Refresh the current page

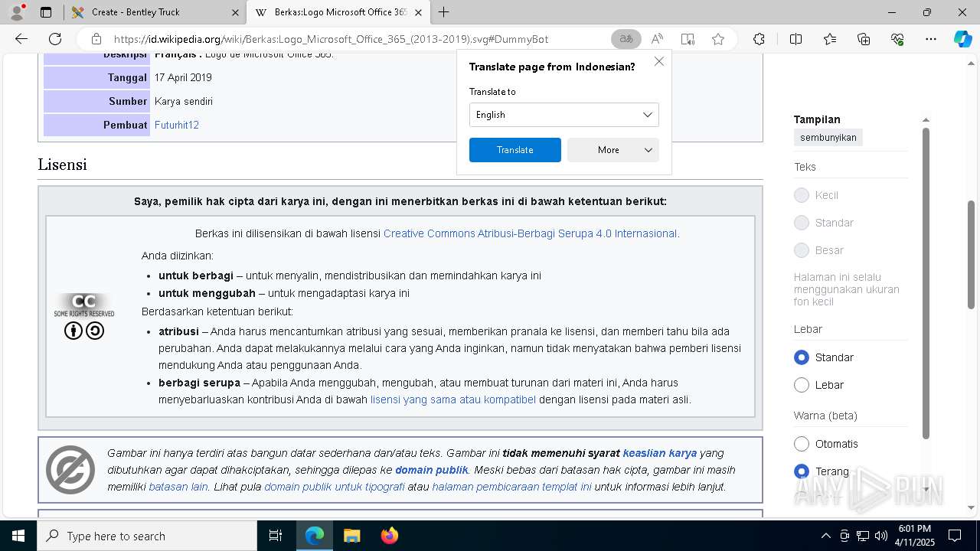click(55, 39)
